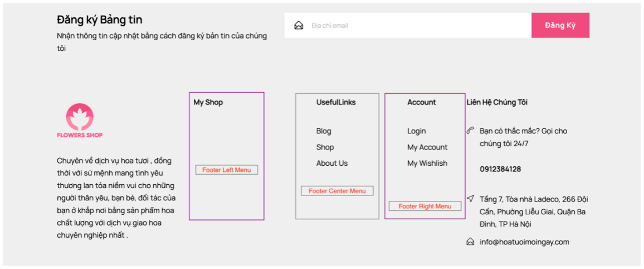Screen dimensions: 644x269
Task: Click the My Shop heading
Action: click(x=208, y=102)
